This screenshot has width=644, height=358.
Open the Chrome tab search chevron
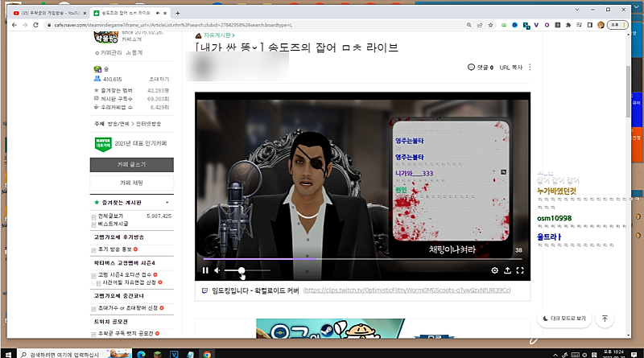[x=577, y=10]
